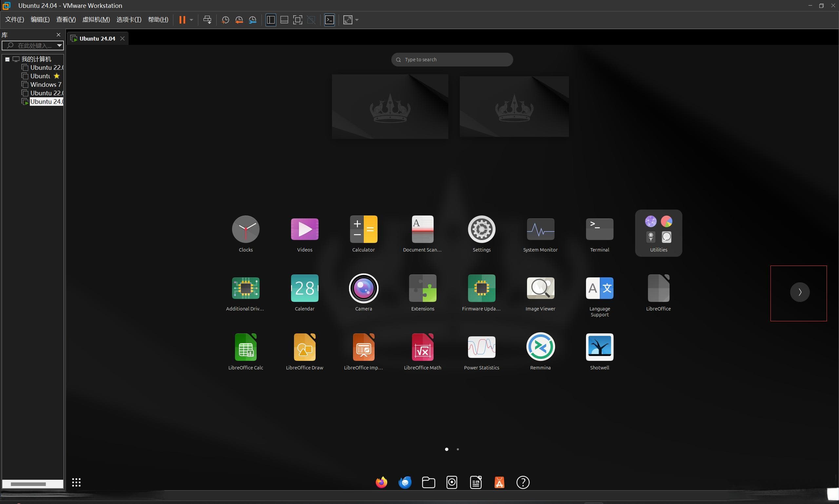Expand the power options dropdown arrow

[x=191, y=20]
